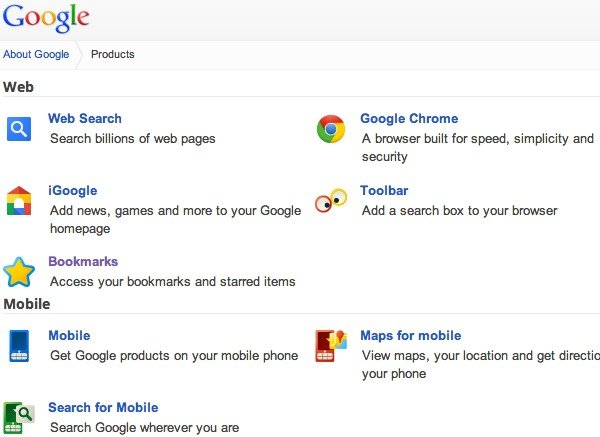
Task: Click the Maps for mobile icon
Action: (331, 346)
